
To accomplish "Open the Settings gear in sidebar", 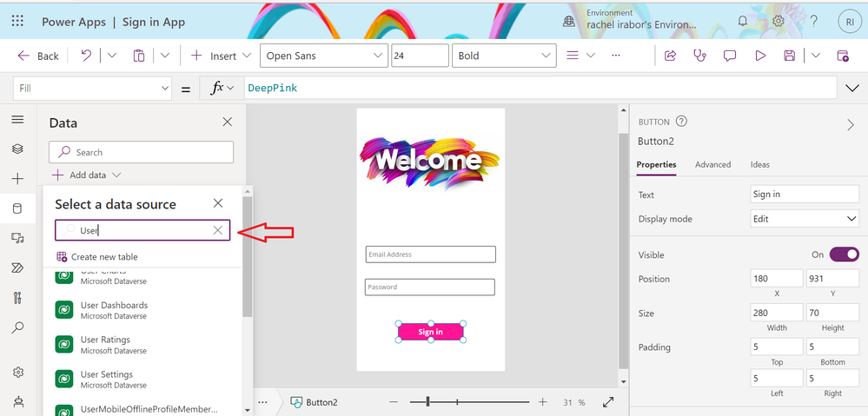I will pyautogui.click(x=17, y=372).
